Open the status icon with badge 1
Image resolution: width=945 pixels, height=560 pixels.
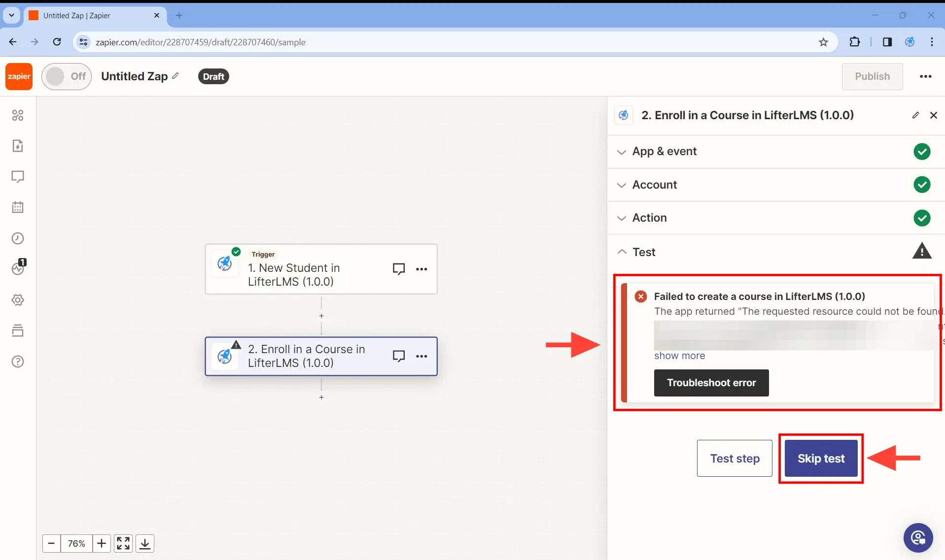point(18,268)
